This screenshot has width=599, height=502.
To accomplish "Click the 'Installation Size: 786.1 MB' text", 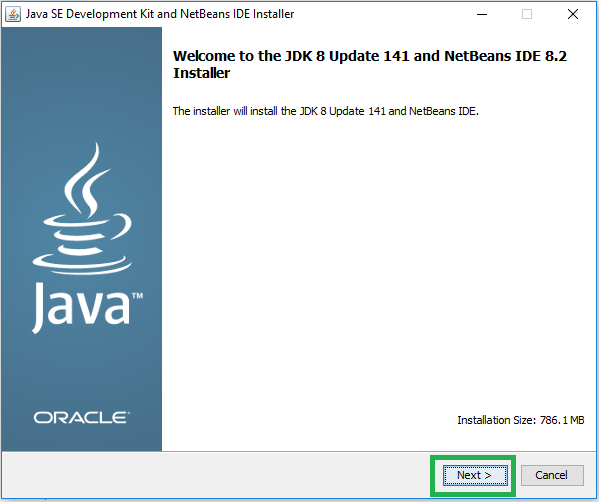I will 521,420.
